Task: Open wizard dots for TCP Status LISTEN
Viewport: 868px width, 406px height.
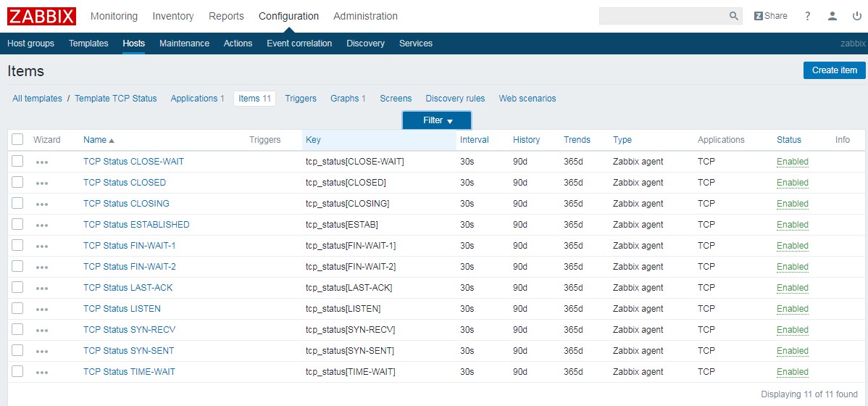Action: coord(42,309)
